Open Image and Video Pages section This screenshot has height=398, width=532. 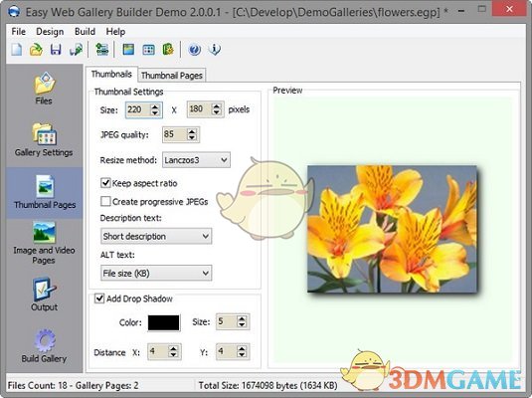click(x=44, y=243)
